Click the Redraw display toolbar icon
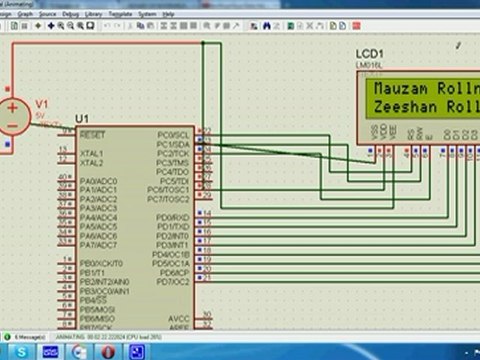Viewport: 480px width, 360px height. (x=14, y=26)
